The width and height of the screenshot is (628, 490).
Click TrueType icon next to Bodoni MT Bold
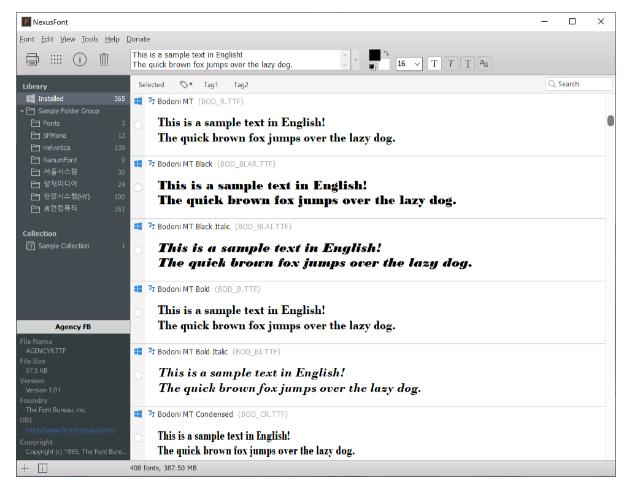pyautogui.click(x=151, y=288)
